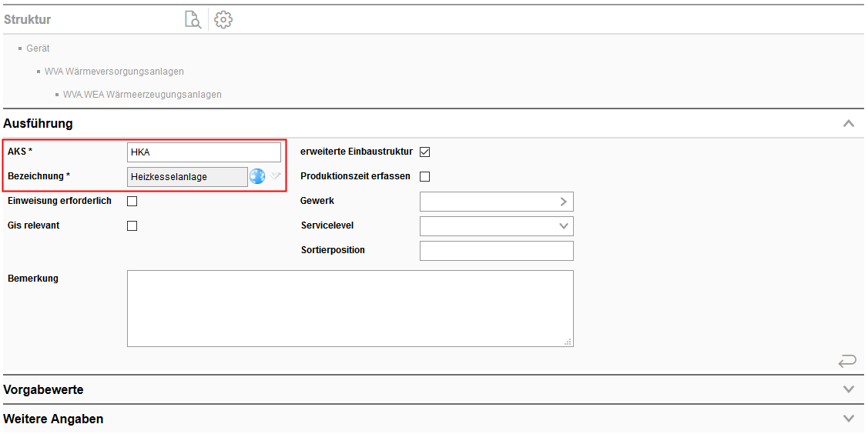Toggle the Gis relevant checkbox
This screenshot has width=868, height=434.
coord(132,226)
